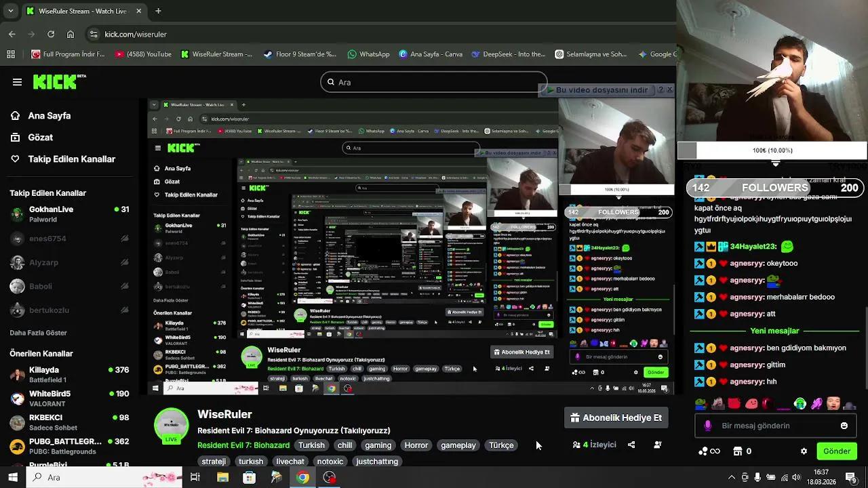Toggle the Kick sidebar with the hamburger icon
This screenshot has width=868, height=488.
tap(17, 82)
